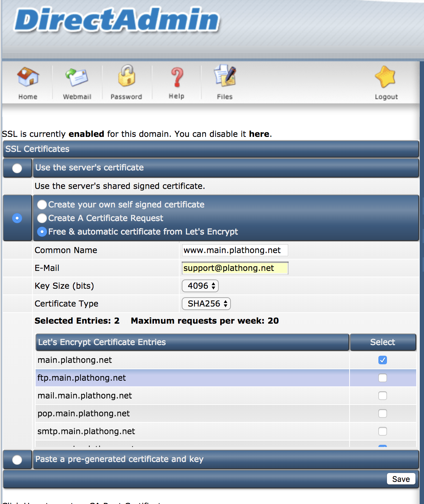Click the "Key Size (bits)" label
The height and width of the screenshot is (504, 424).
click(x=64, y=286)
